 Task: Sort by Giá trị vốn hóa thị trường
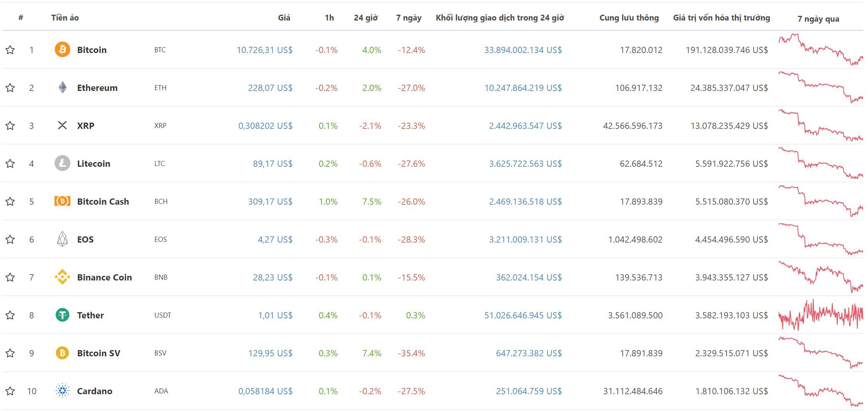(721, 18)
